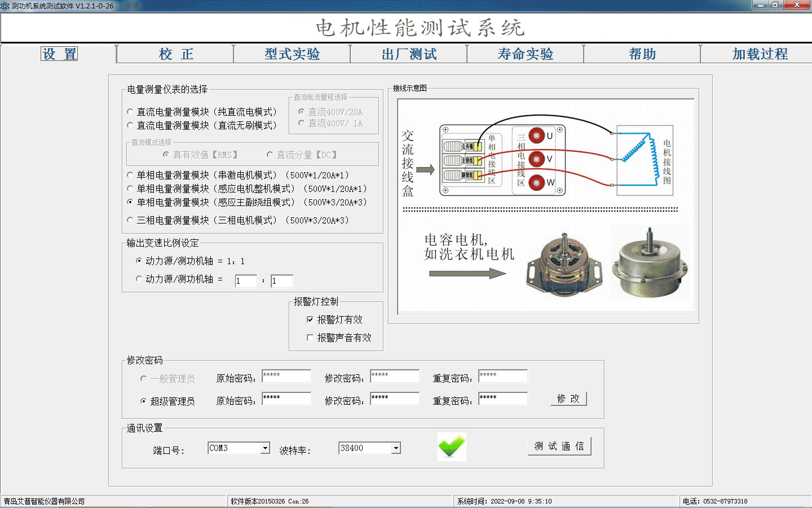The height and width of the screenshot is (508, 812).
Task: Select the custom 动力源/测功机轴 ratio option
Action: pyautogui.click(x=139, y=278)
